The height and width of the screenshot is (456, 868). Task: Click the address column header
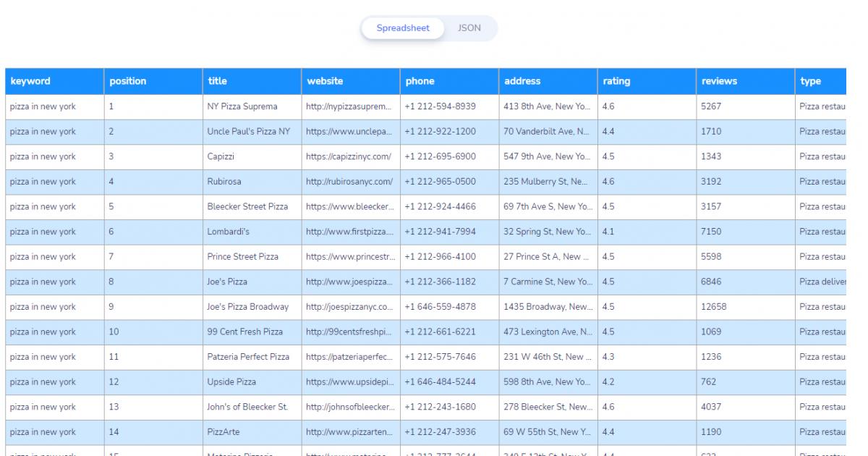(x=548, y=81)
